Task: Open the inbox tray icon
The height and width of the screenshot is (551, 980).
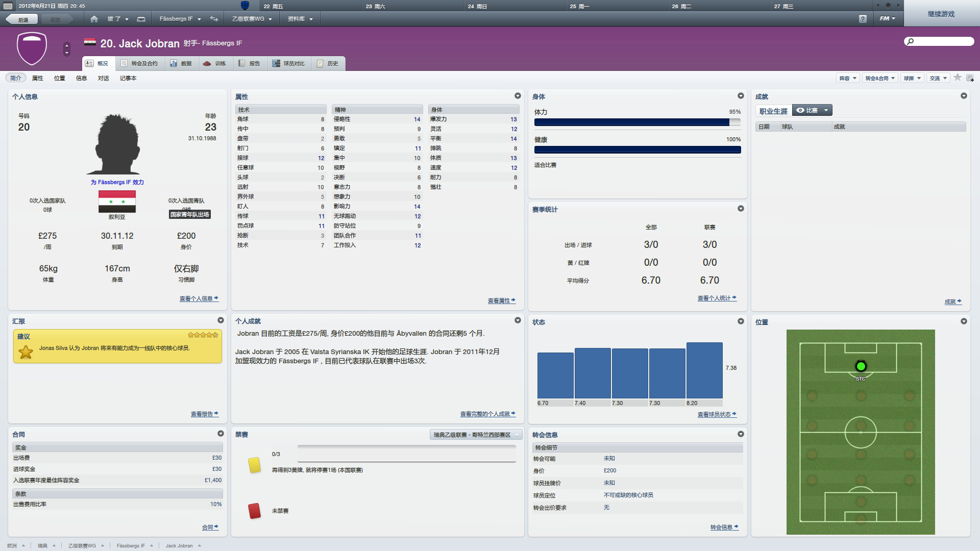Action: [141, 19]
